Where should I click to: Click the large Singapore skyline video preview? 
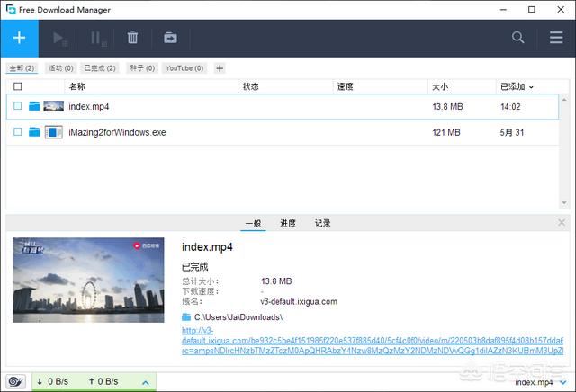[x=88, y=280]
